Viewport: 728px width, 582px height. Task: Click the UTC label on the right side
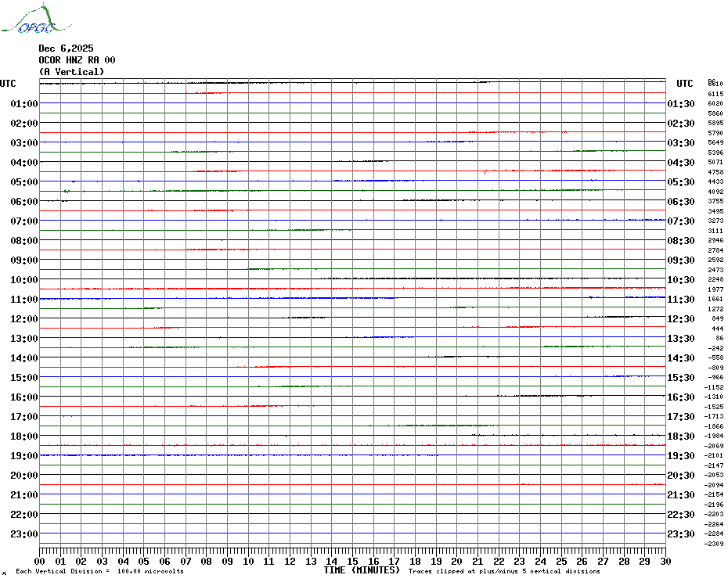pos(684,84)
